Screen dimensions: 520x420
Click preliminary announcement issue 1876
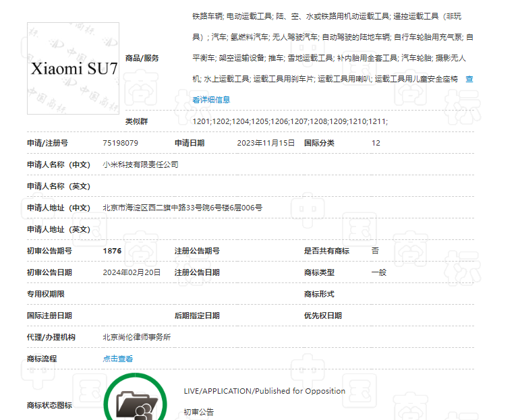tap(112, 251)
